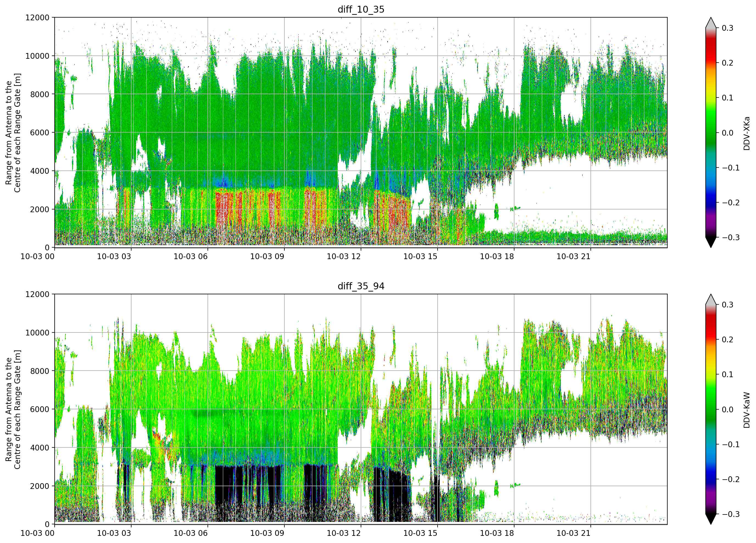756x543 pixels.
Task: Select the 10-03 09 x-tick under diff_35_94
Action: click(x=267, y=533)
